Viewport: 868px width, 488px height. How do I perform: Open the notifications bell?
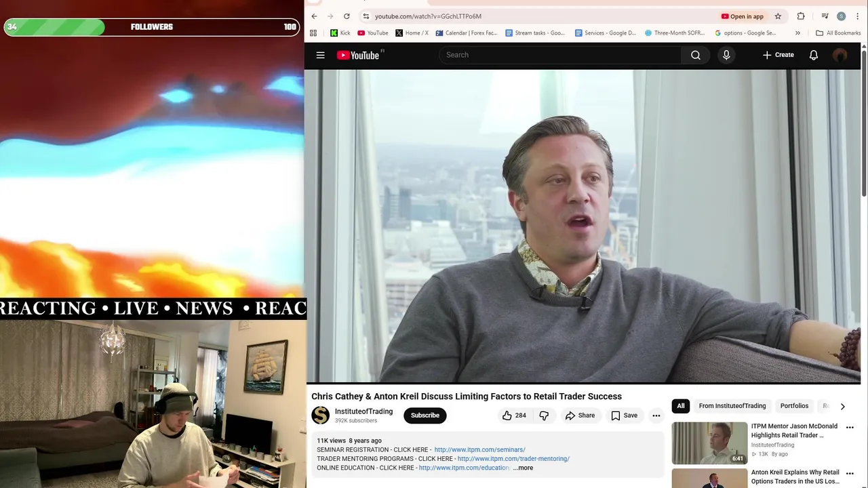pos(814,55)
